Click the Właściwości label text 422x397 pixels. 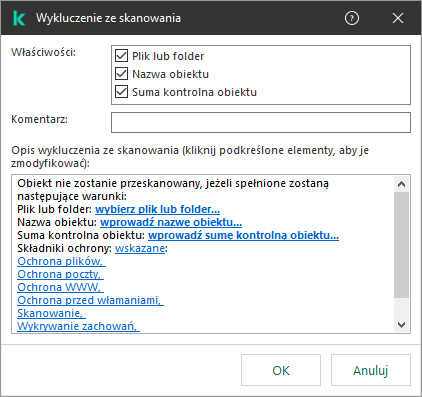pyautogui.click(x=44, y=52)
